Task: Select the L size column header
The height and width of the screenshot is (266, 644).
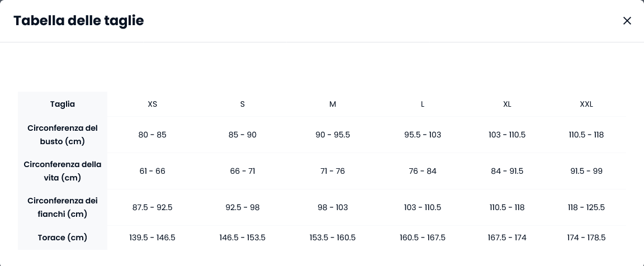Action: tap(423, 104)
